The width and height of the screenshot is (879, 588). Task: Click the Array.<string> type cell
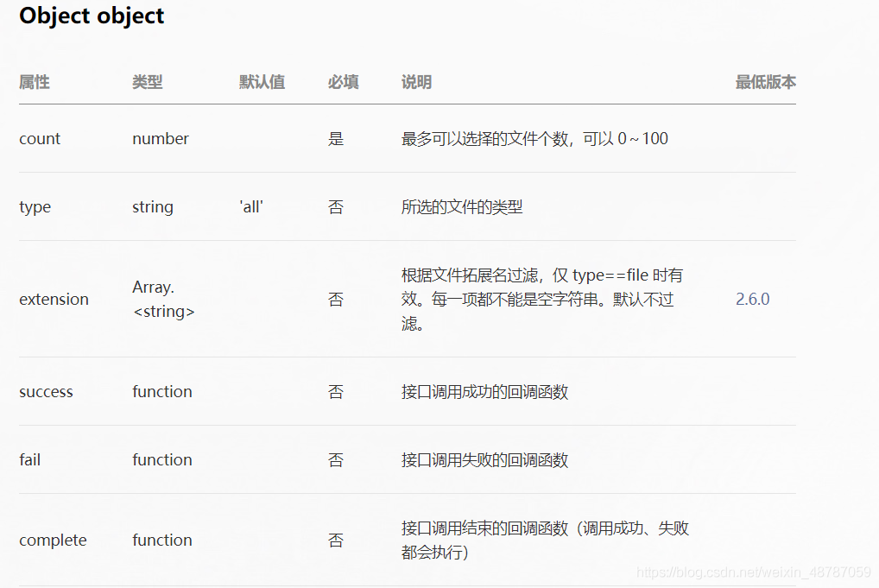163,300
